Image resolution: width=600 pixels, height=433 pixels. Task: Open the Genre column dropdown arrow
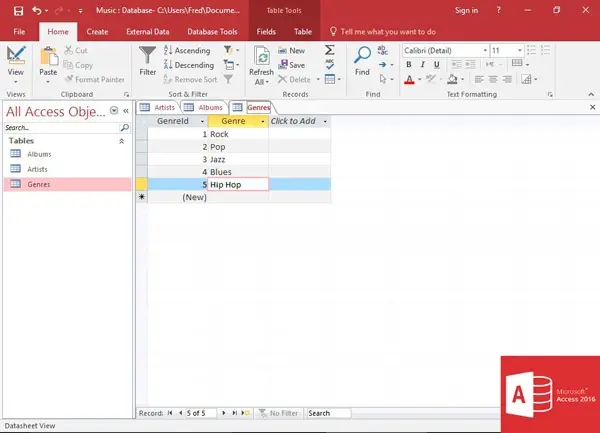262,121
